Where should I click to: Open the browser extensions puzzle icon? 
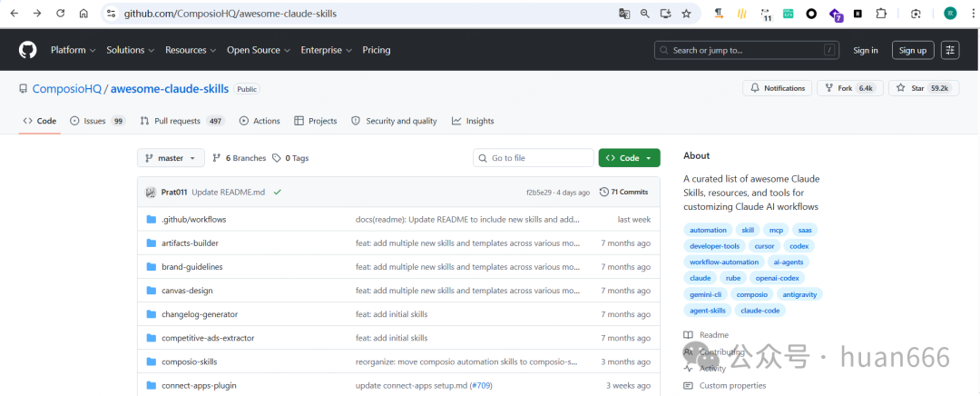pyautogui.click(x=881, y=13)
